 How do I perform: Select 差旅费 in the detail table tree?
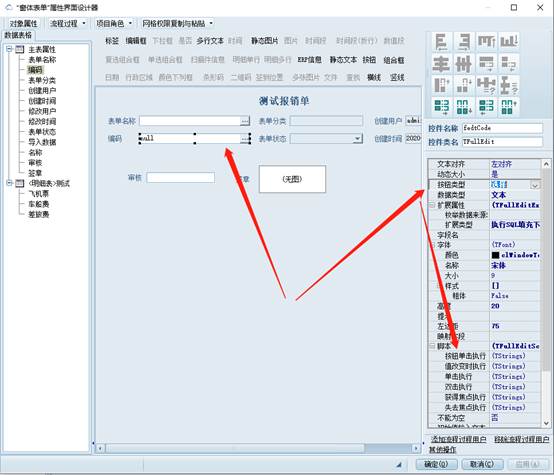(x=39, y=214)
